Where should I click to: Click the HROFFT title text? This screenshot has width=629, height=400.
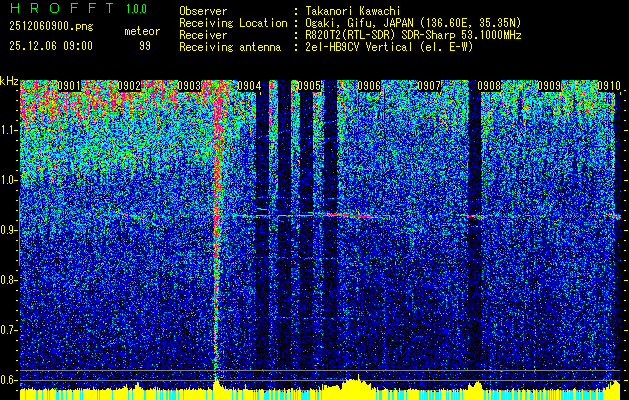(x=63, y=8)
